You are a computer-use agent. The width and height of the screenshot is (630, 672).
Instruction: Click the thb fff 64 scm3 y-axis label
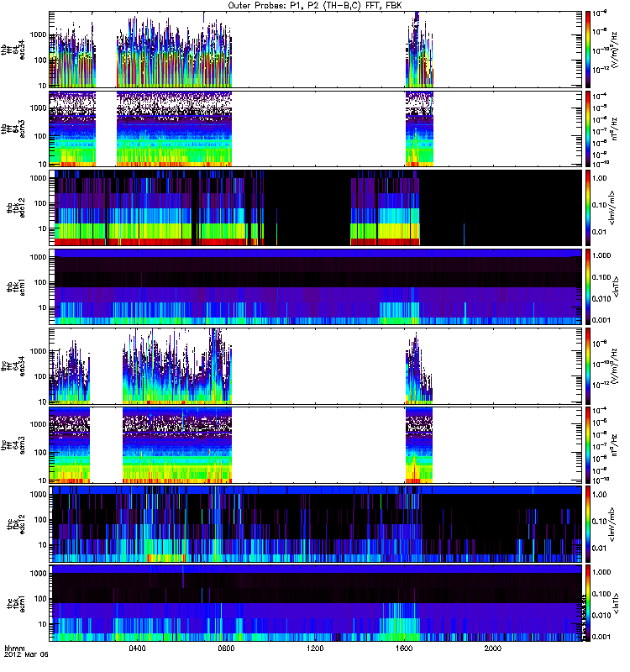click(13, 129)
